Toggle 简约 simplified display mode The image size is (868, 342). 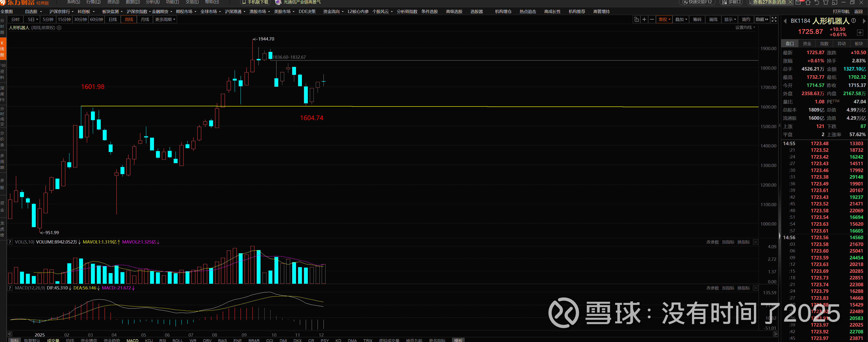(746, 20)
